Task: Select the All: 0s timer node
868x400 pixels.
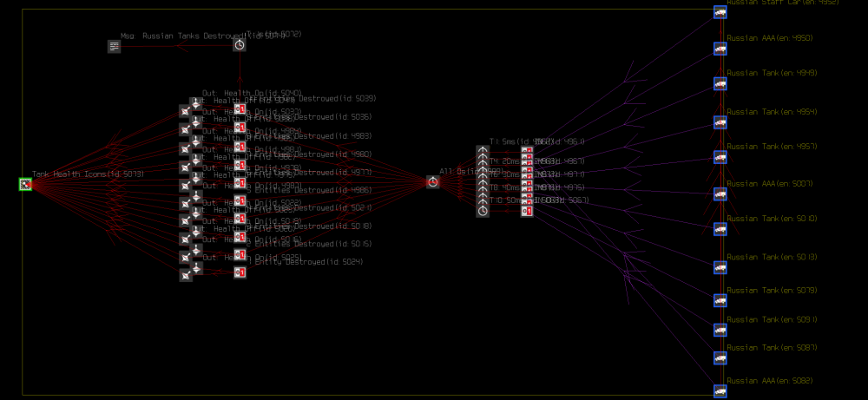Action: (x=433, y=182)
